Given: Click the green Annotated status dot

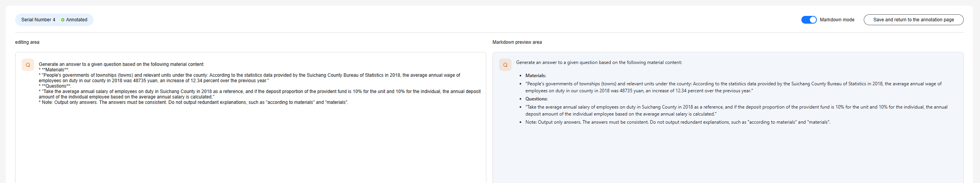Looking at the screenshot, I should [63, 20].
